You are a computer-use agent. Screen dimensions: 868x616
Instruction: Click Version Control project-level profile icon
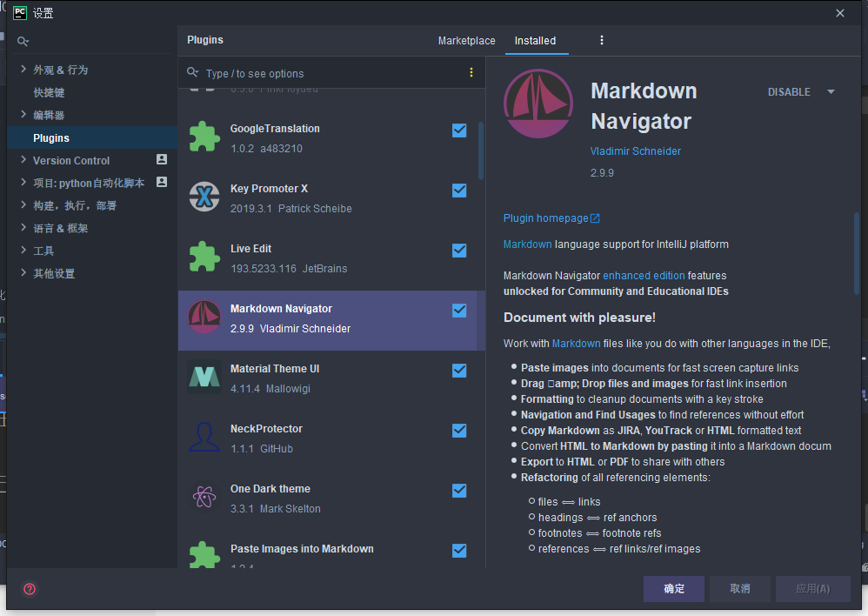pyautogui.click(x=162, y=159)
